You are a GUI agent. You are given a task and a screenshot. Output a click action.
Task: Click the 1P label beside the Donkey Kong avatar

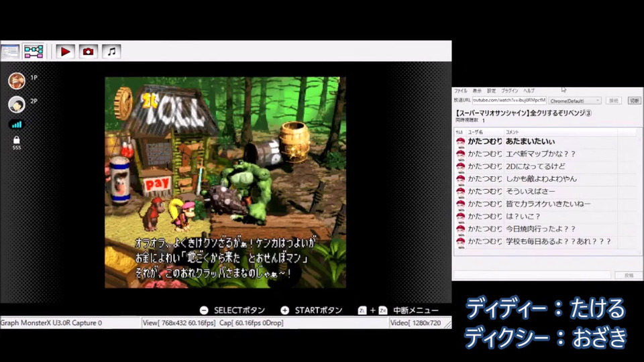point(34,78)
